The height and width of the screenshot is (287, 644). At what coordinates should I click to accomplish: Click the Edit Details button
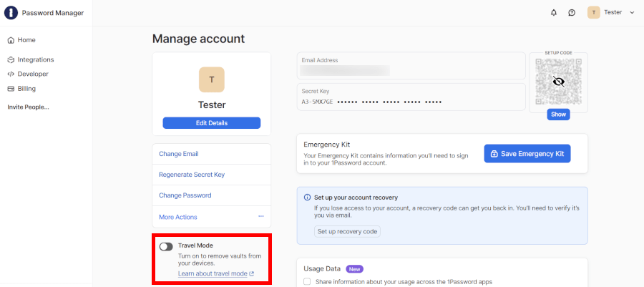click(x=212, y=123)
